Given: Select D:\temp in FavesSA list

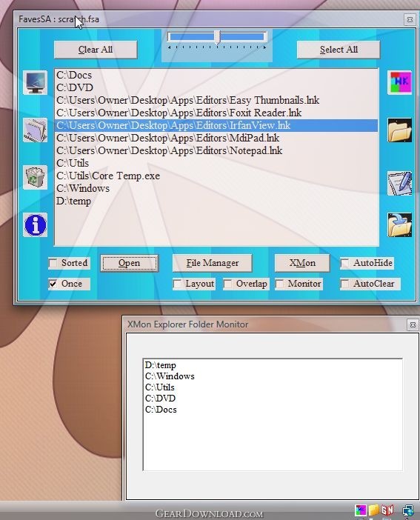Looking at the screenshot, I should click(216, 201).
